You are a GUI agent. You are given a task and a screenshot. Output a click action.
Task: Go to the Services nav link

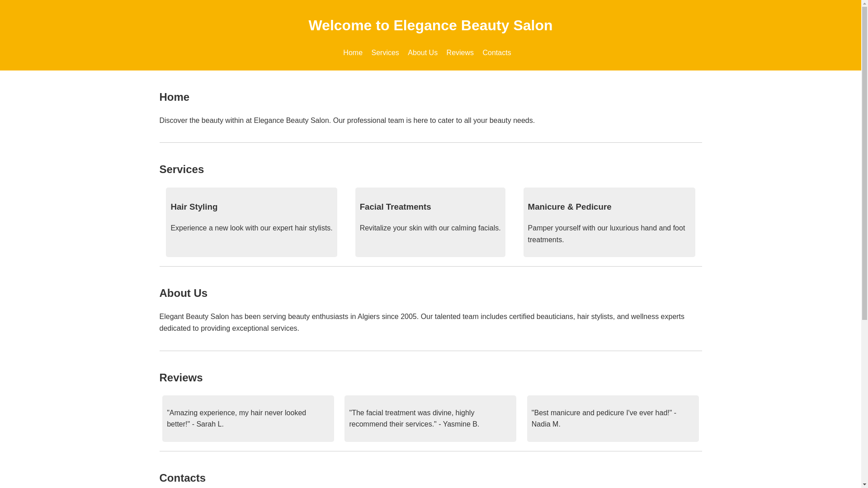coord(385,53)
